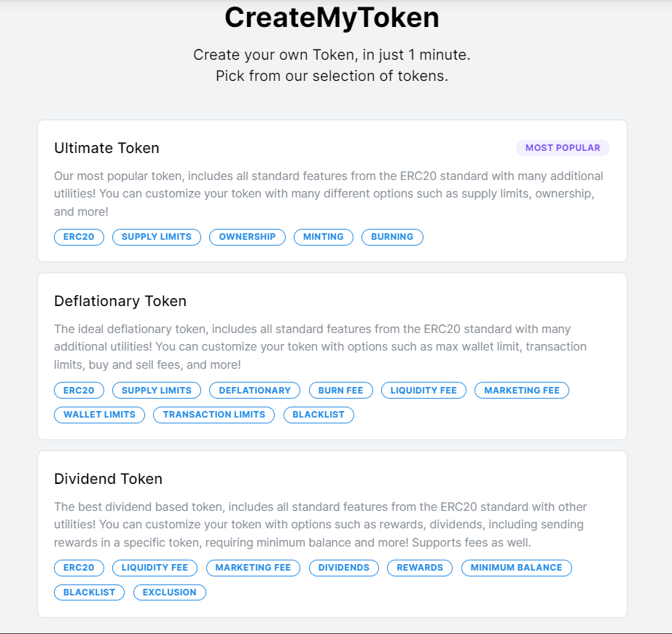Click the EXCLUSION tag chip
Screen dimensions: 672x634
pos(169,592)
